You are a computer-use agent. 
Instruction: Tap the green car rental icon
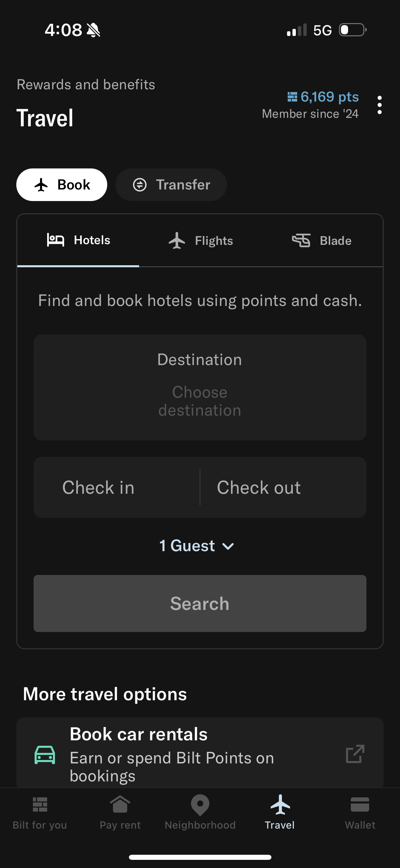(45, 755)
